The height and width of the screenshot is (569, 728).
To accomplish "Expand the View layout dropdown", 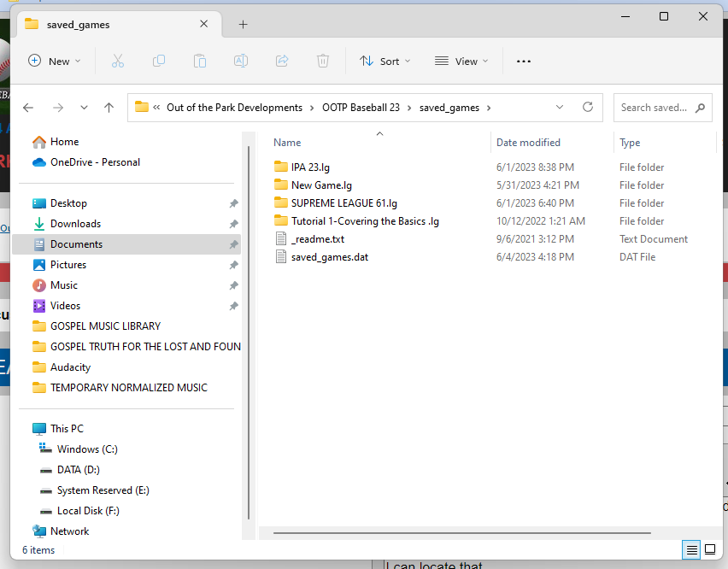I will point(461,61).
